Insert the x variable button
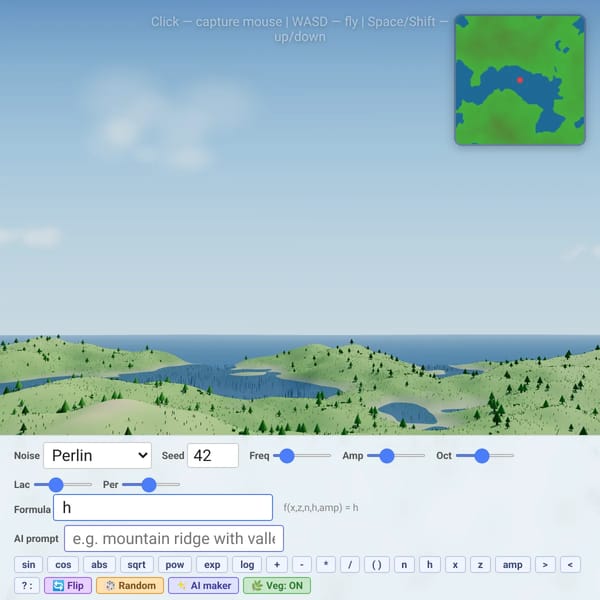600x600 pixels. (455, 564)
